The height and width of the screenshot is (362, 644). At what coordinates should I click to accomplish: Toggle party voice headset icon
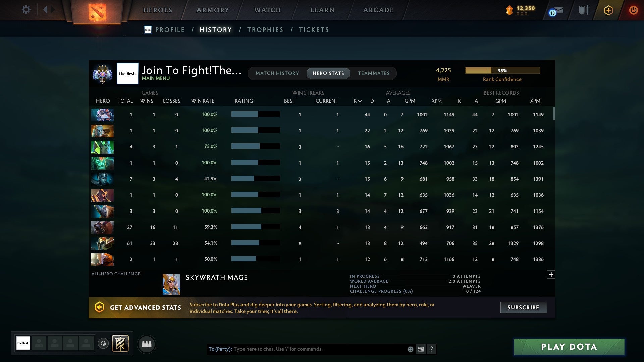(103, 343)
